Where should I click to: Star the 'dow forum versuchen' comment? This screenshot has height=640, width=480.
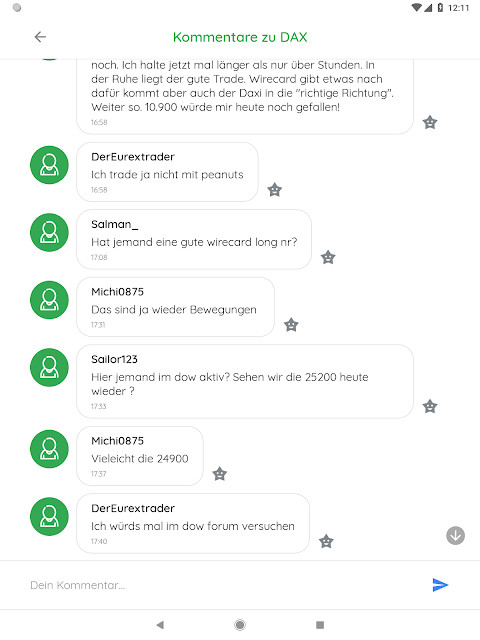pos(326,541)
